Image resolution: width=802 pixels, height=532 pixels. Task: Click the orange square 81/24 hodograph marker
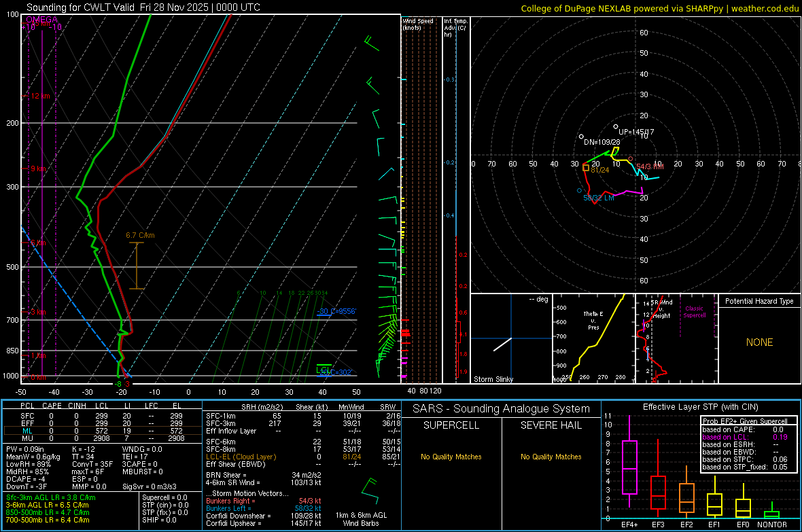pyautogui.click(x=586, y=167)
